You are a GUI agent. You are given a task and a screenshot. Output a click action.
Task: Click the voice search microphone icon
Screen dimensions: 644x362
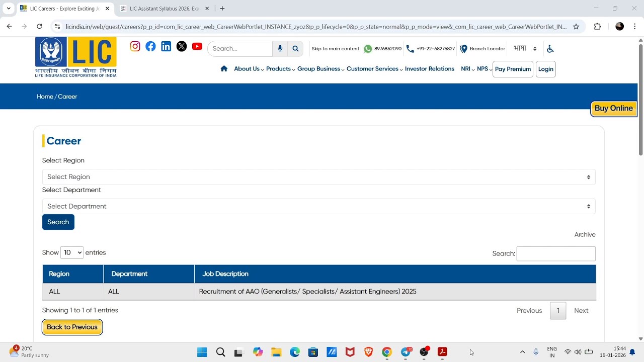tap(280, 48)
